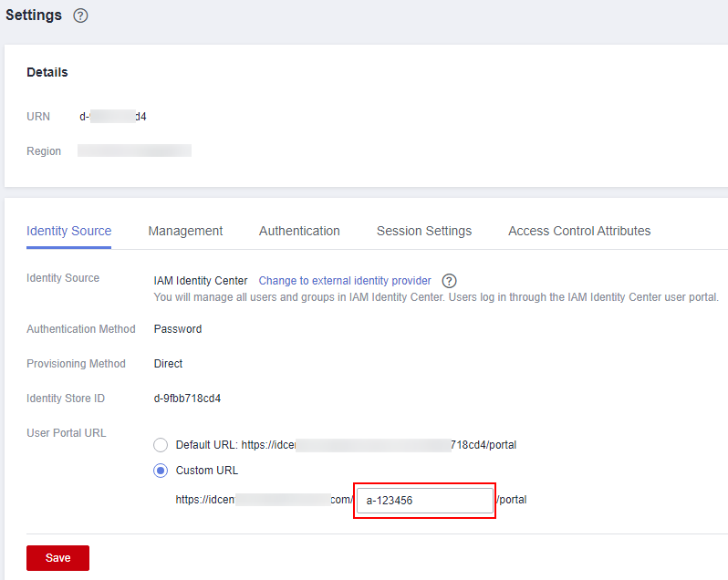Select the Default URL radio button
This screenshot has width=728, height=580.
click(x=161, y=445)
